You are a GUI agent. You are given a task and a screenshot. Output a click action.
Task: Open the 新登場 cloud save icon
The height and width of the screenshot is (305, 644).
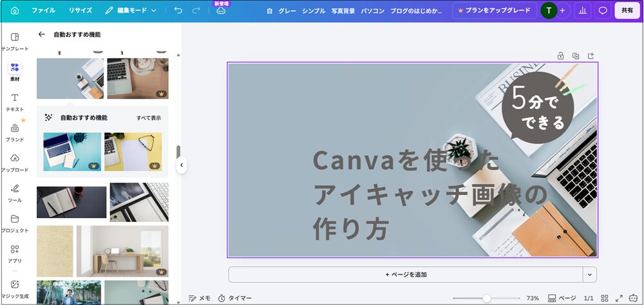(221, 11)
